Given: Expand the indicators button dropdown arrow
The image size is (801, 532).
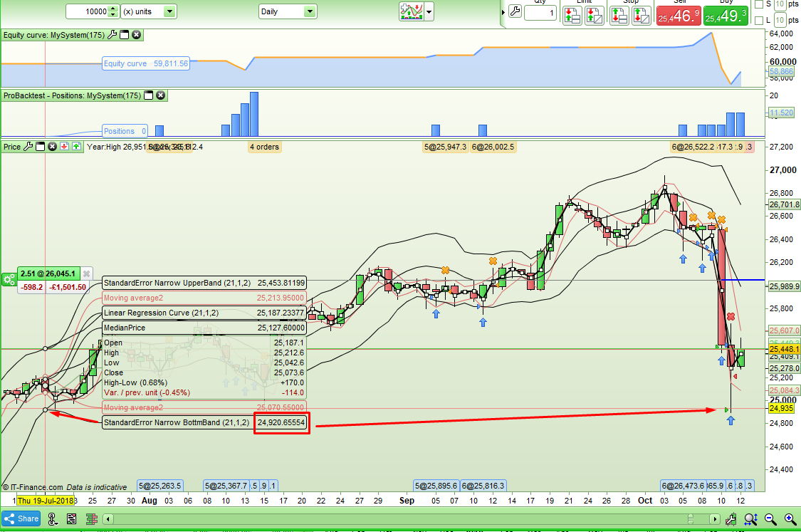Looking at the screenshot, I should pyautogui.click(x=429, y=11).
